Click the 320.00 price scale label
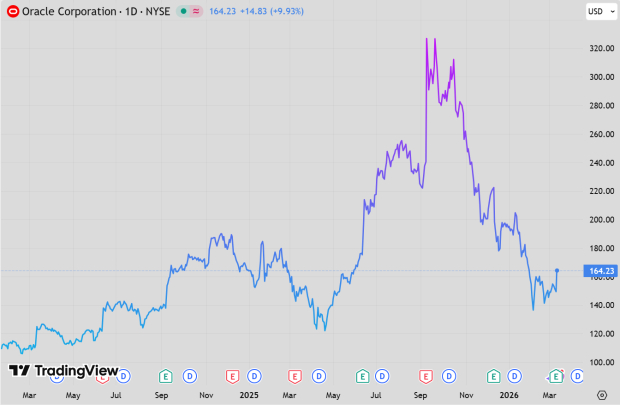The image size is (620, 405). (600, 48)
